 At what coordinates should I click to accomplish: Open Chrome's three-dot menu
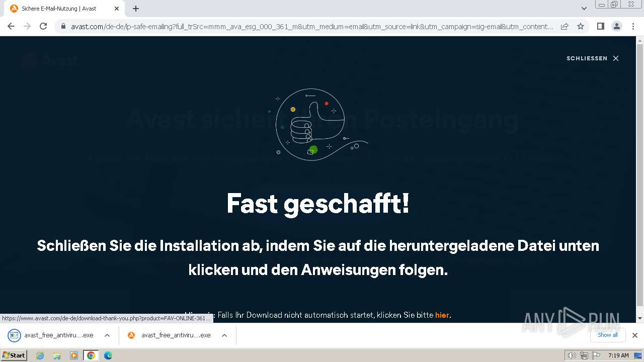[633, 26]
